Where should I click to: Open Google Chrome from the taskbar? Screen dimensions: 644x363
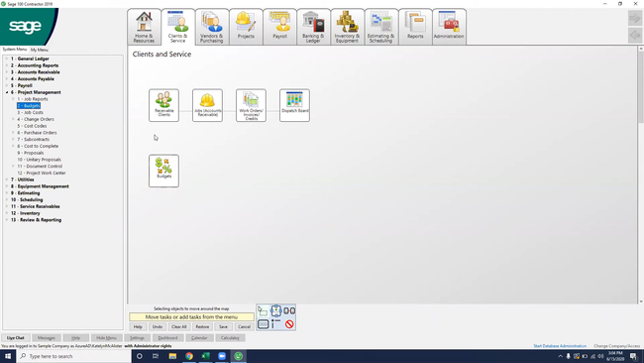click(189, 356)
